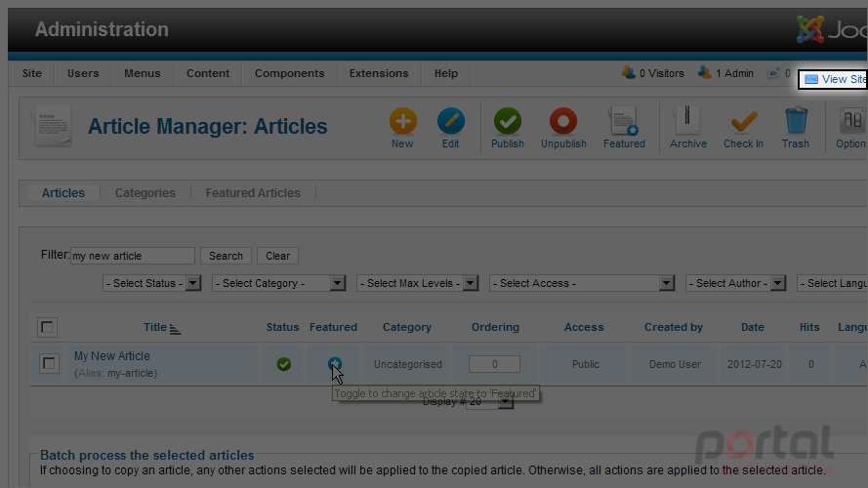Open the Extensions menu
The image size is (868, 488).
(379, 73)
